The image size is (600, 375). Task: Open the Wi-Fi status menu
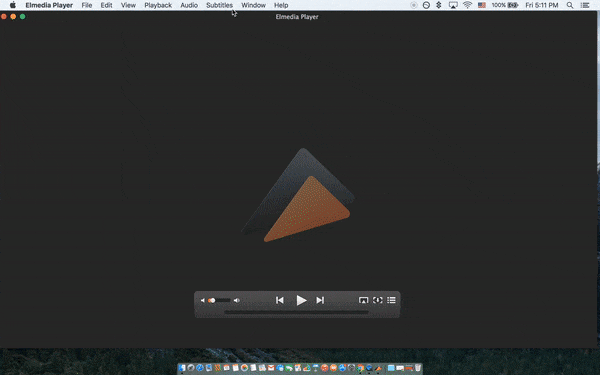point(467,5)
